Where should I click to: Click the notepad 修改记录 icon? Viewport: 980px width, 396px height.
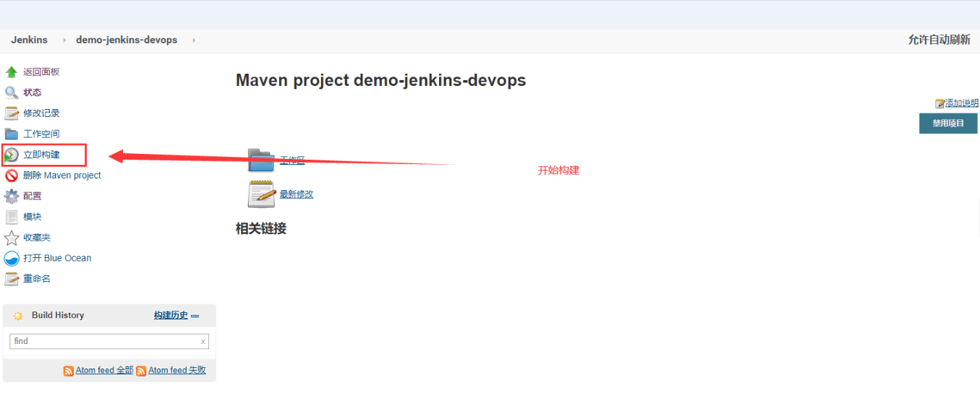point(12,113)
